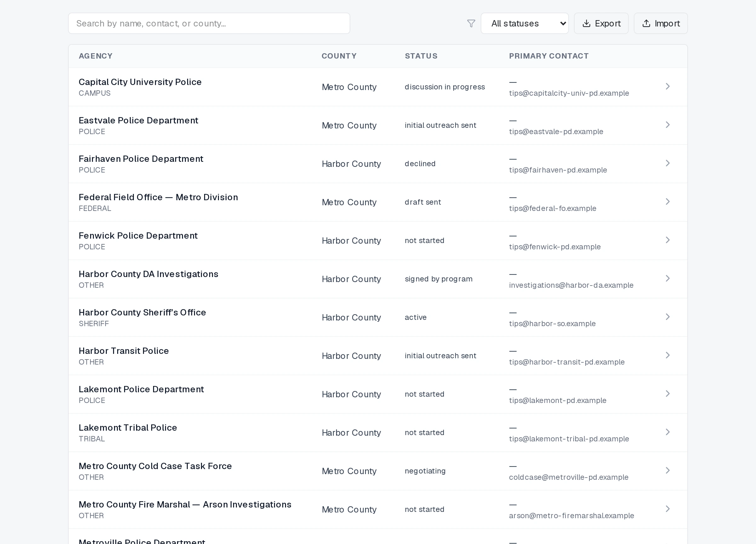756x544 pixels.
Task: Open Harbor County Sheriff's Office chevron
Action: coord(668,317)
